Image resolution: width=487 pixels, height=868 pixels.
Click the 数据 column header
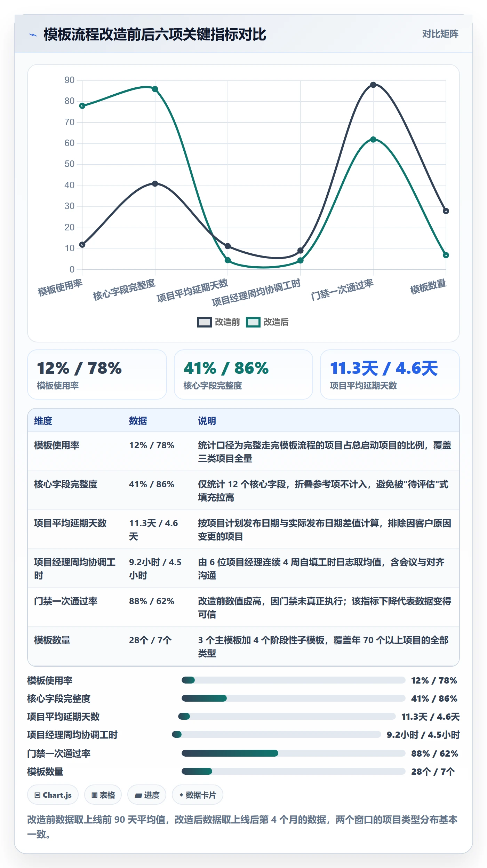point(138,421)
